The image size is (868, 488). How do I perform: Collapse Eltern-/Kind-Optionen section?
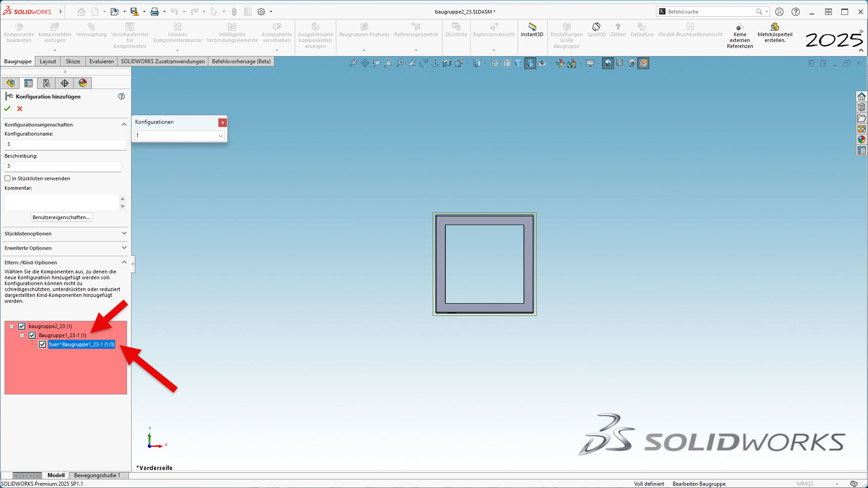pyautogui.click(x=124, y=263)
